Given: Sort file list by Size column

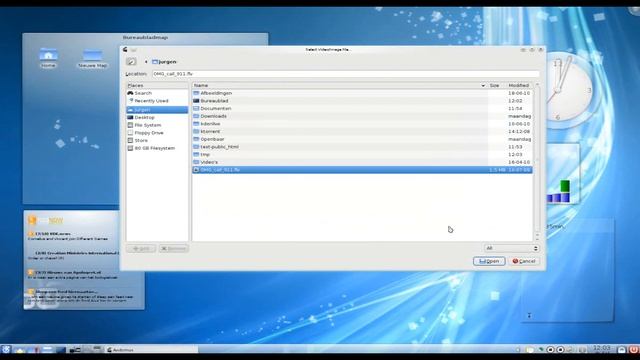Looking at the screenshot, I should (x=495, y=85).
